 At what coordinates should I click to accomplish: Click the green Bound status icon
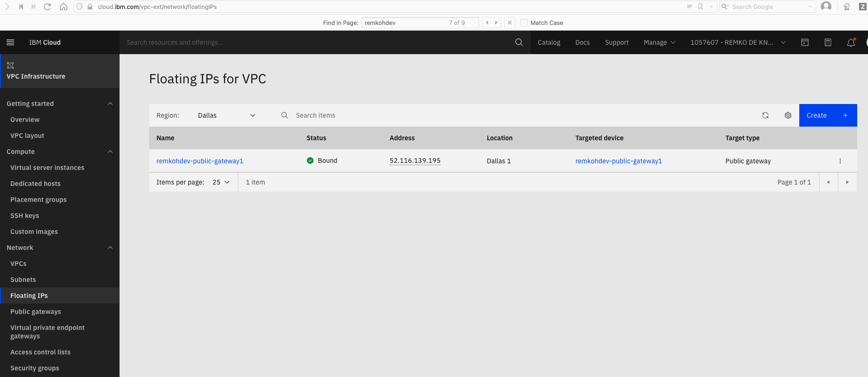click(x=310, y=160)
